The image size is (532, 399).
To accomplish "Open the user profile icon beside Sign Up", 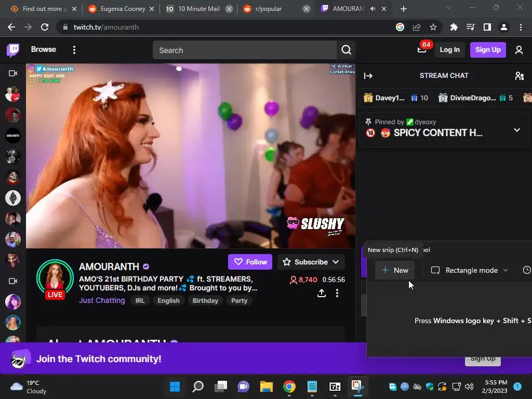I will coord(519,50).
